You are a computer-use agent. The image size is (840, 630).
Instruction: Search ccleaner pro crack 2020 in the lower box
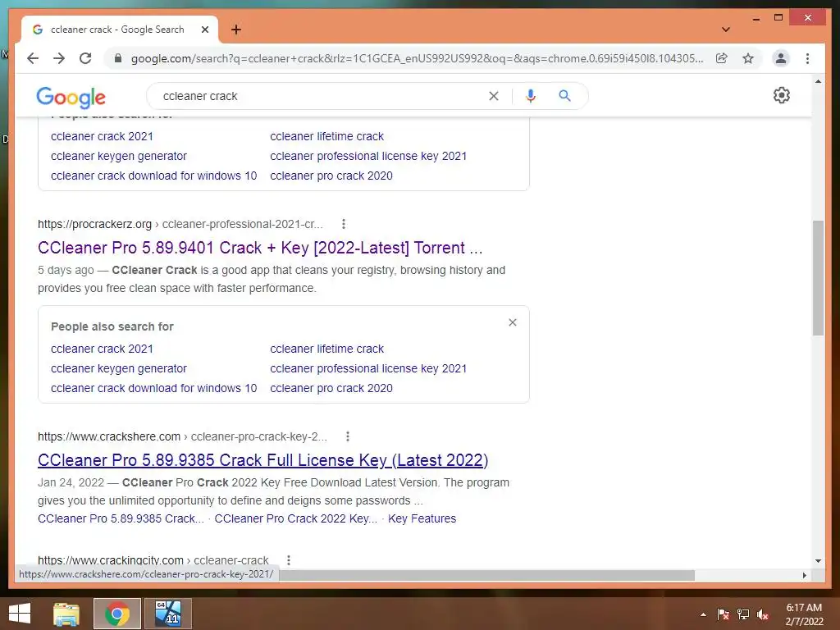tap(331, 388)
